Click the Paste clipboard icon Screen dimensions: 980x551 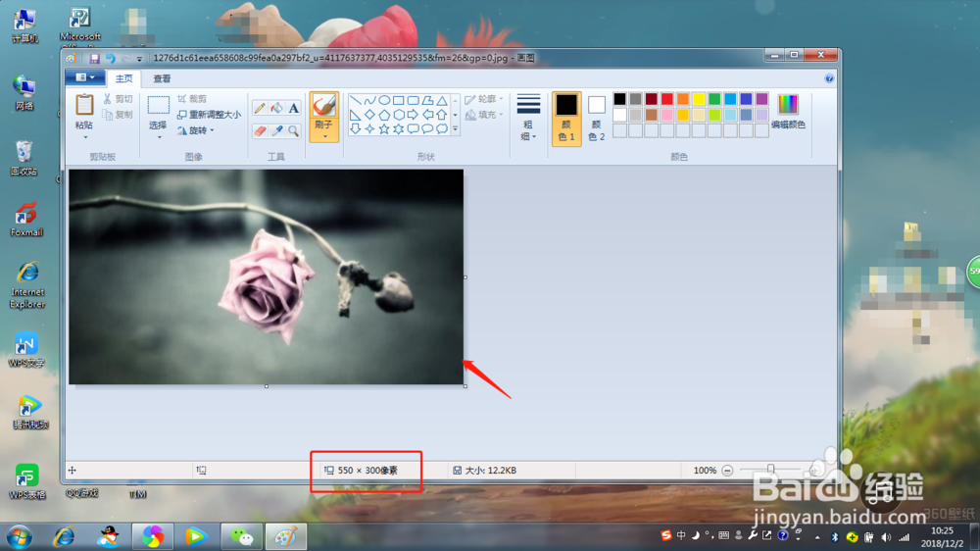click(x=84, y=105)
